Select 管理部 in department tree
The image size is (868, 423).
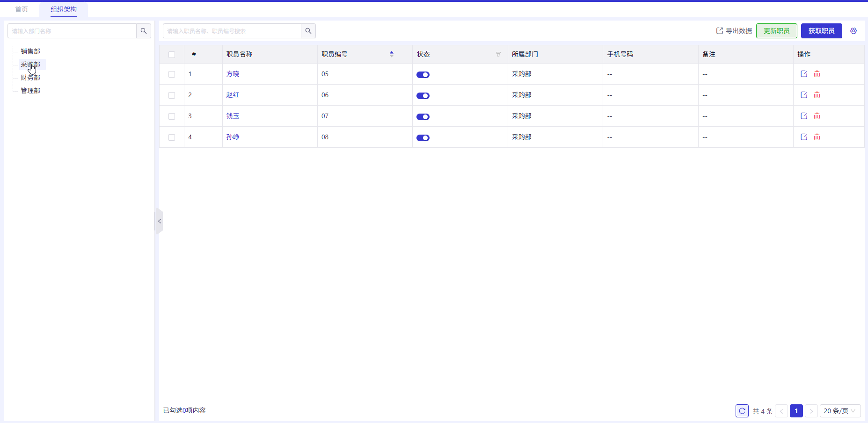point(30,91)
